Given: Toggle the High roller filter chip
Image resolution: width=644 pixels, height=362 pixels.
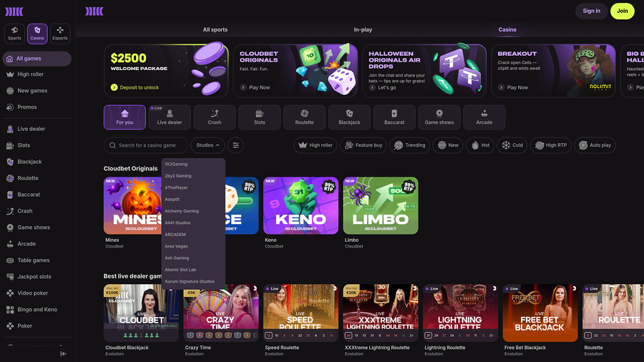Looking at the screenshot, I should [x=316, y=145].
